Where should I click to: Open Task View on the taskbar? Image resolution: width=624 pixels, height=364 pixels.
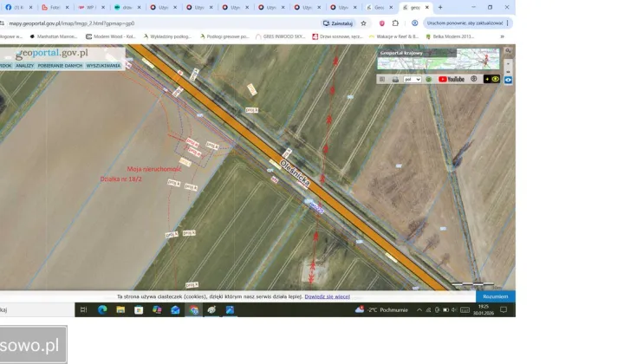tap(83, 310)
